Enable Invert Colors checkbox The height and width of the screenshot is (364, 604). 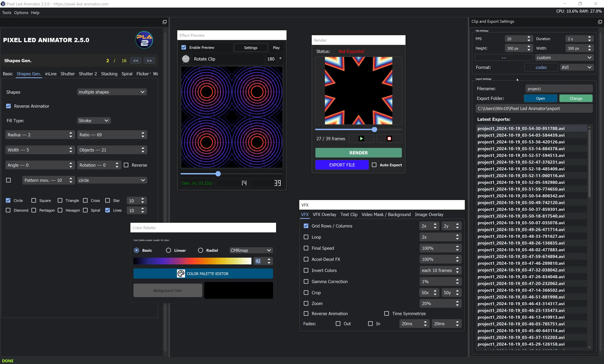tap(306, 270)
